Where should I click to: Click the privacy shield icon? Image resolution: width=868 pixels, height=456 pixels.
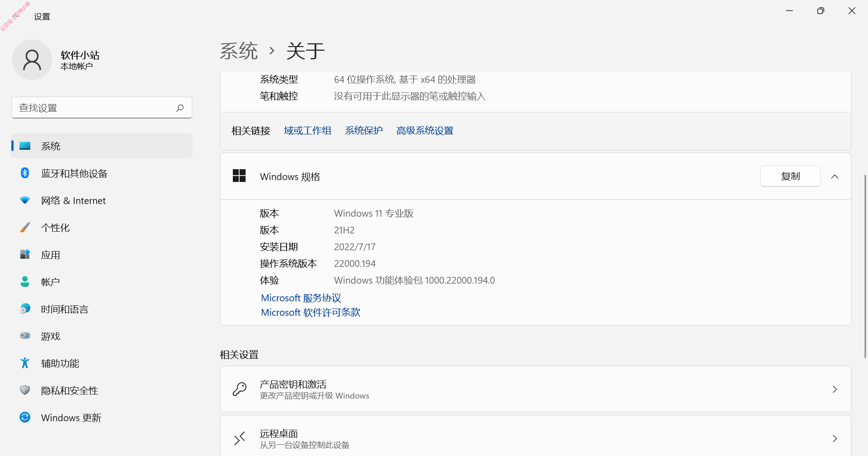click(x=25, y=390)
